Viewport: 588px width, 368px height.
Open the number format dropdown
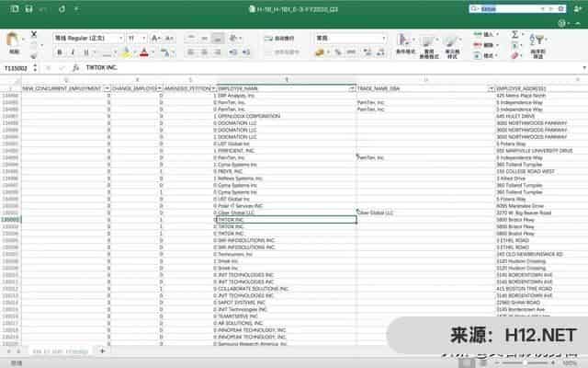(x=384, y=38)
